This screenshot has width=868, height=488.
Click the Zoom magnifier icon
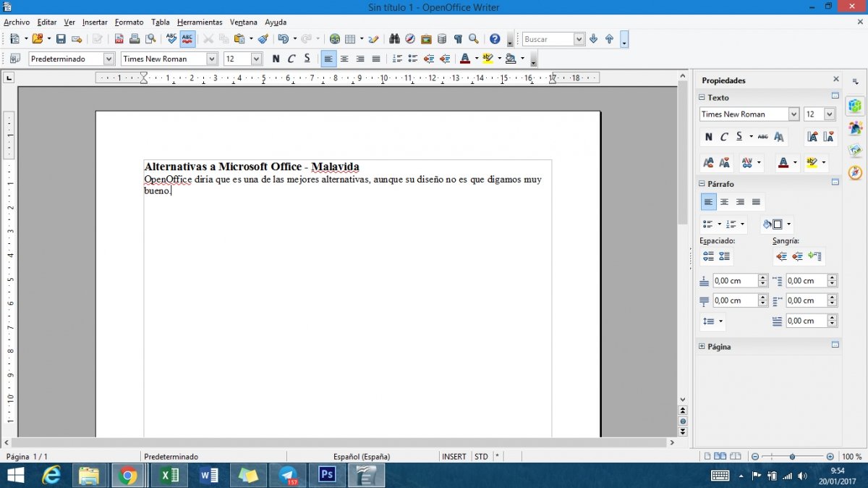click(474, 39)
